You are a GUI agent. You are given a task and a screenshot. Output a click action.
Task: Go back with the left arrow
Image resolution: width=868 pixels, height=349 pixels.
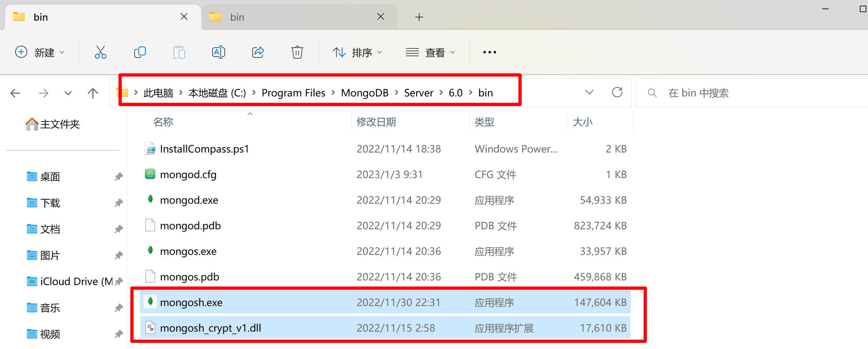click(x=15, y=93)
